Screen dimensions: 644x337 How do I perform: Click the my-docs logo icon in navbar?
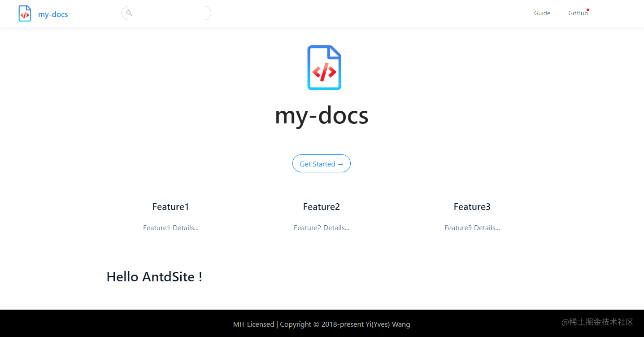tap(25, 13)
